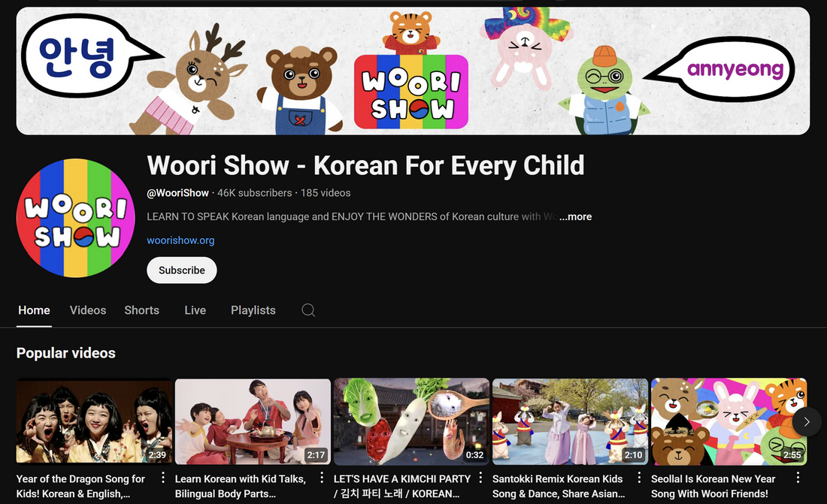
Task: Expand the channel description with ...more
Action: [x=574, y=216]
